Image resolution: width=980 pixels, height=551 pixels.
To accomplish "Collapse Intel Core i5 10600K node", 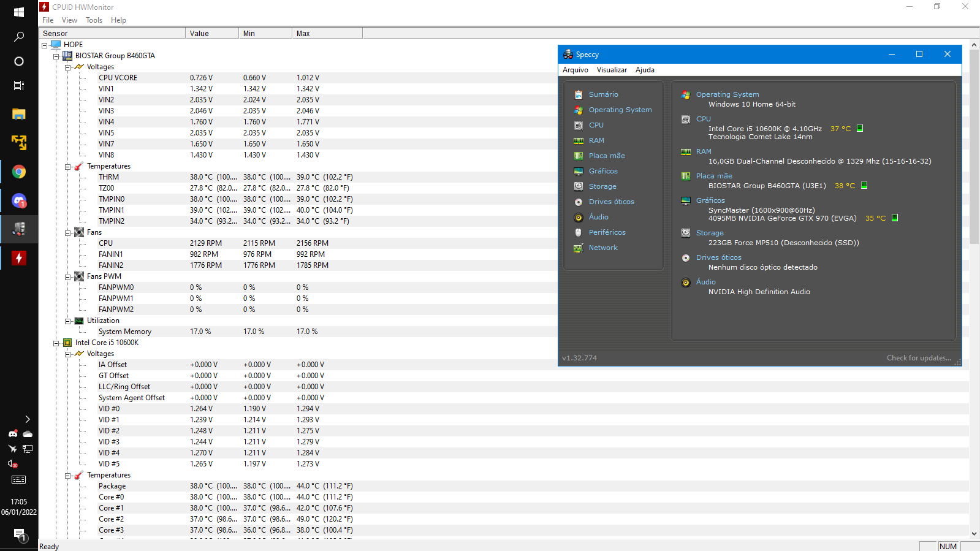I will click(x=56, y=343).
